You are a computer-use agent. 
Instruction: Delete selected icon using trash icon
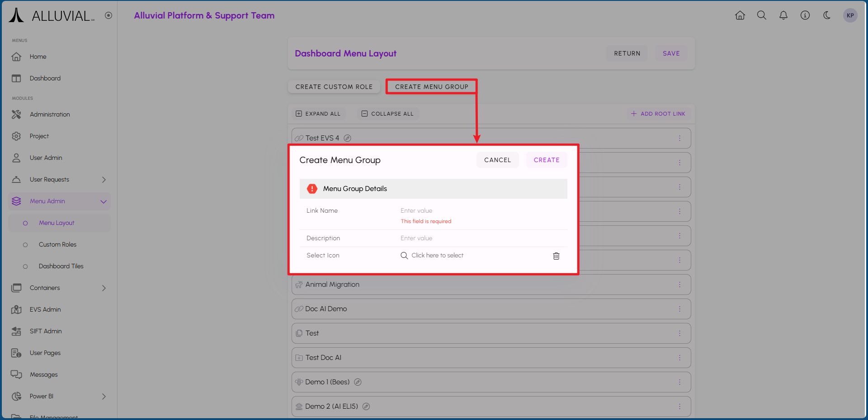pos(556,256)
